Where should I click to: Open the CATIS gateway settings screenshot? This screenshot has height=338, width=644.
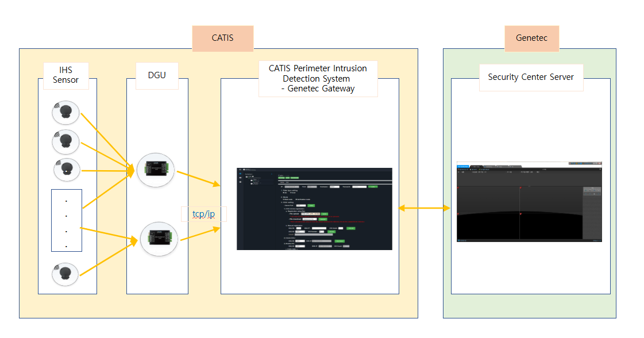pos(315,209)
